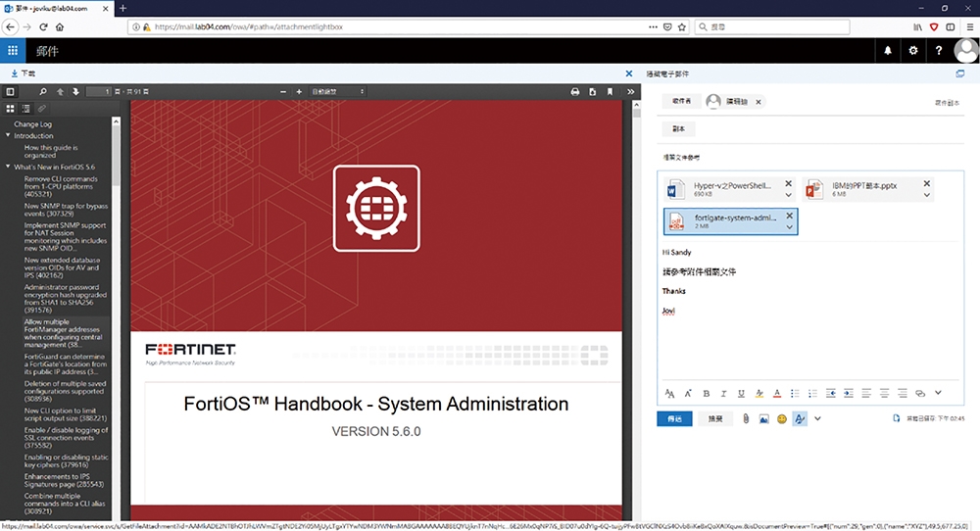This screenshot has width=980, height=531.
Task: Zoom in the PDF with plus
Action: pyautogui.click(x=299, y=92)
